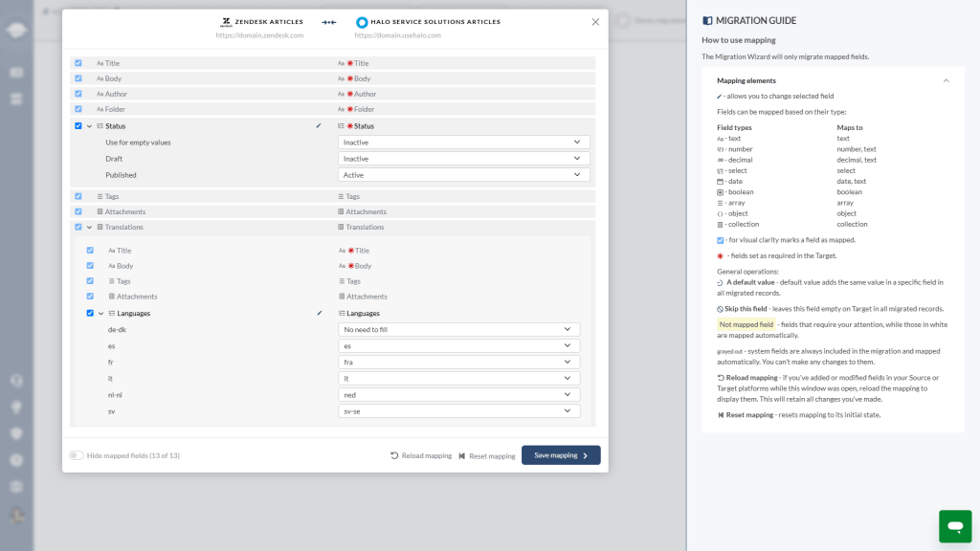Screen dimensions: 980x551
Task: Click the pencil edit icon for Status
Action: tap(319, 125)
